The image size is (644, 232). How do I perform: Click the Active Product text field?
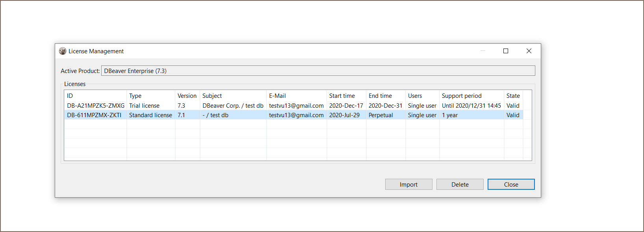tap(318, 71)
